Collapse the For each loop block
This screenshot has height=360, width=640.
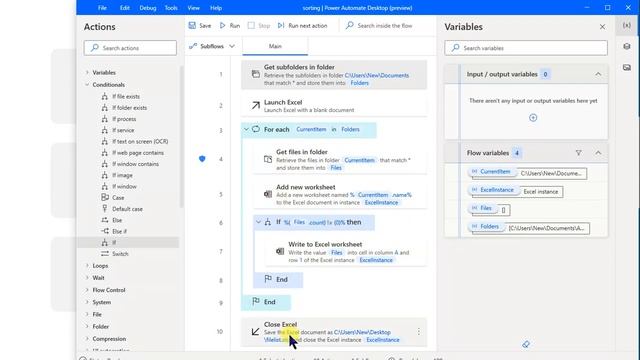tap(246, 129)
